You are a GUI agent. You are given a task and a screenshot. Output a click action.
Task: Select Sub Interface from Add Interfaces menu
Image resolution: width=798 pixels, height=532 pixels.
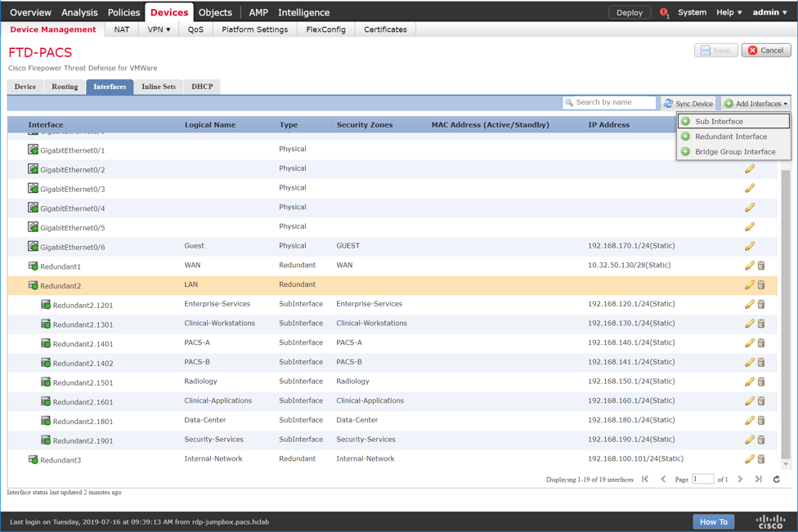719,122
